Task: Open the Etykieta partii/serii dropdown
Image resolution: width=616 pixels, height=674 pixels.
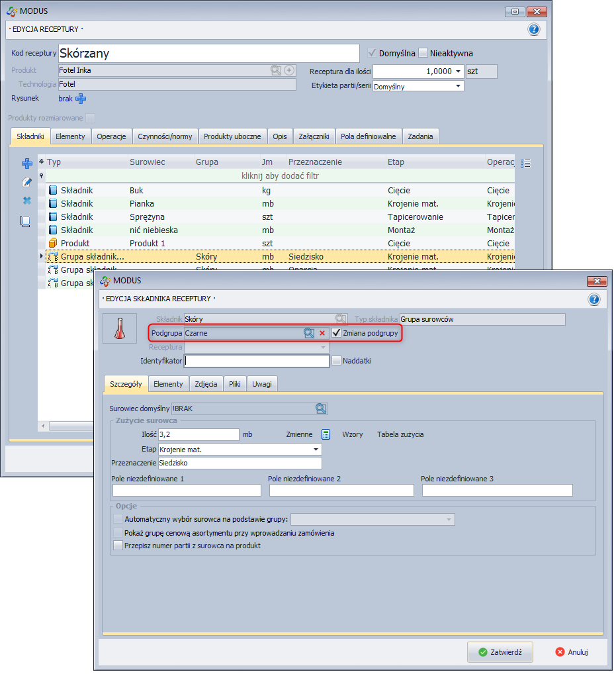Action: point(458,86)
